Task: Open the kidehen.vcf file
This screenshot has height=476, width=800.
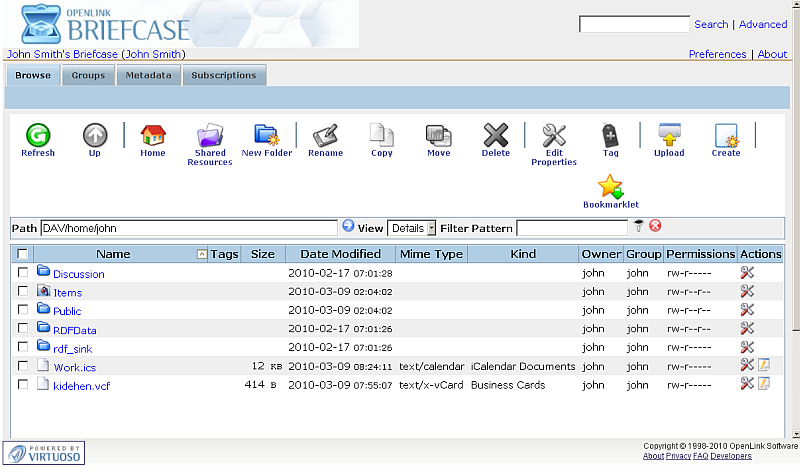Action: pos(81,385)
